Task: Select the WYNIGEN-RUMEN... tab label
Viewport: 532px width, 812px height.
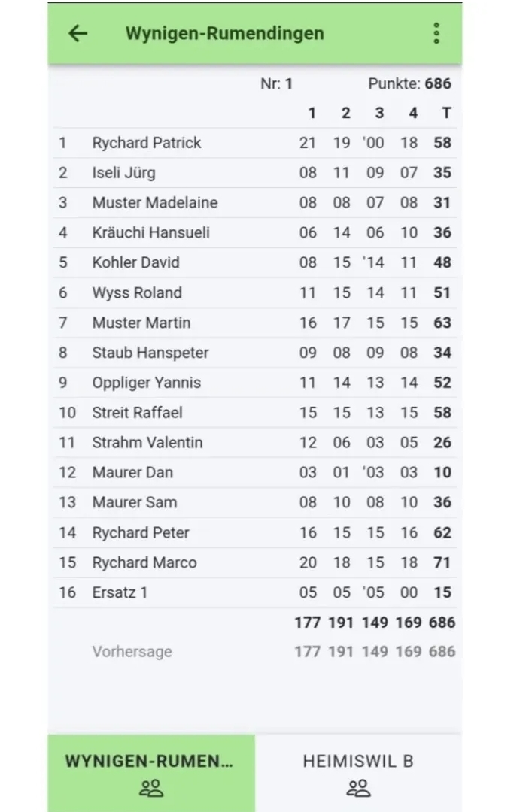Action: click(x=149, y=761)
